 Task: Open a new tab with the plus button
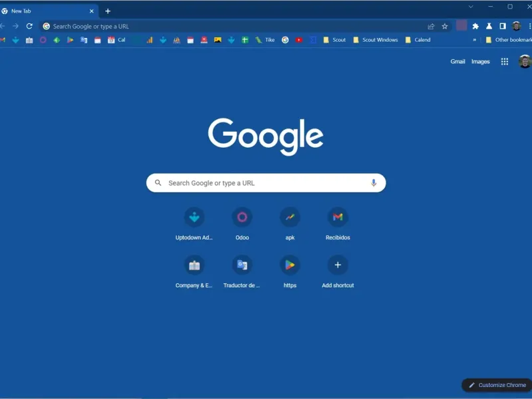108,11
